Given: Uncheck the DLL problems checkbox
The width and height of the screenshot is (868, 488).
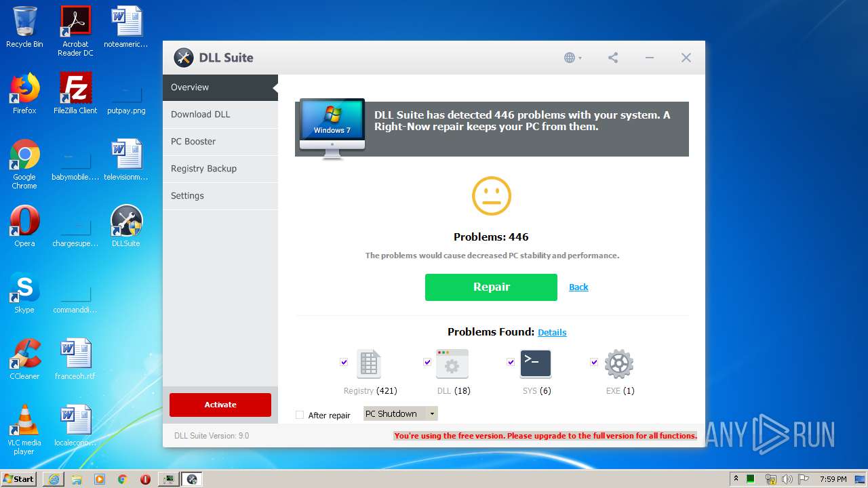Looking at the screenshot, I should pyautogui.click(x=427, y=362).
